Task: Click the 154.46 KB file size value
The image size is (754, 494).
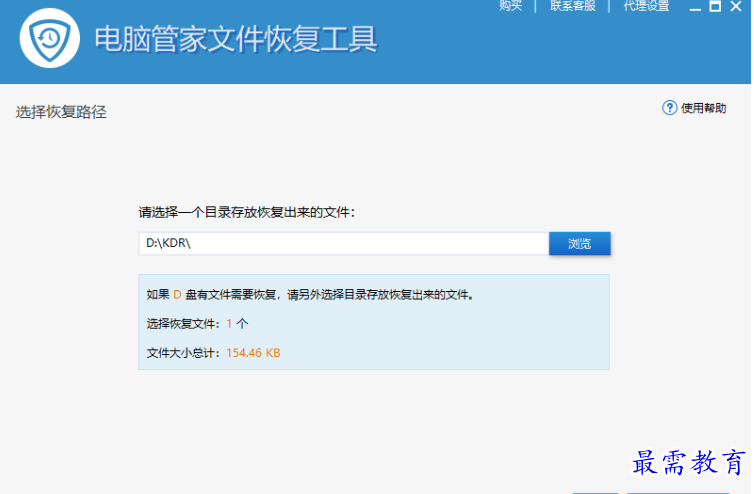Action: pos(253,353)
